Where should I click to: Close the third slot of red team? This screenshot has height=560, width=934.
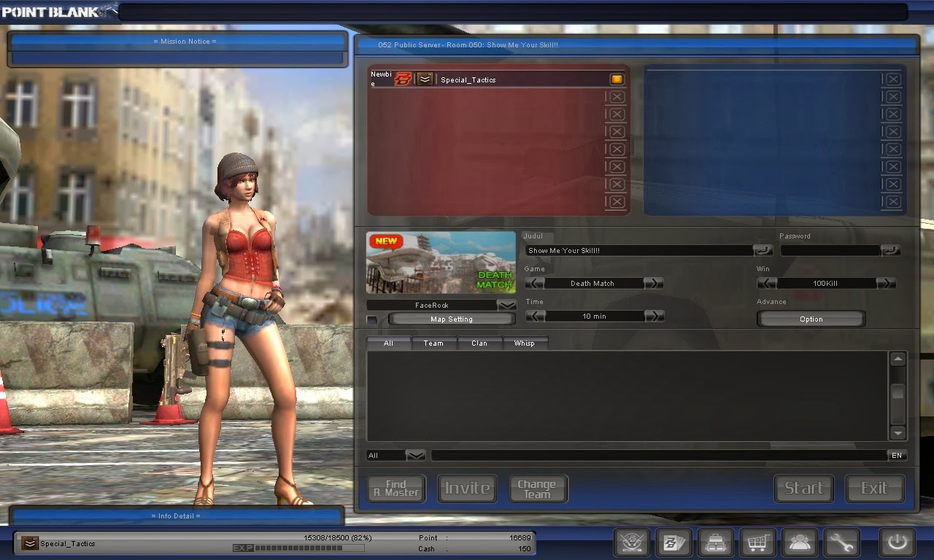617,114
